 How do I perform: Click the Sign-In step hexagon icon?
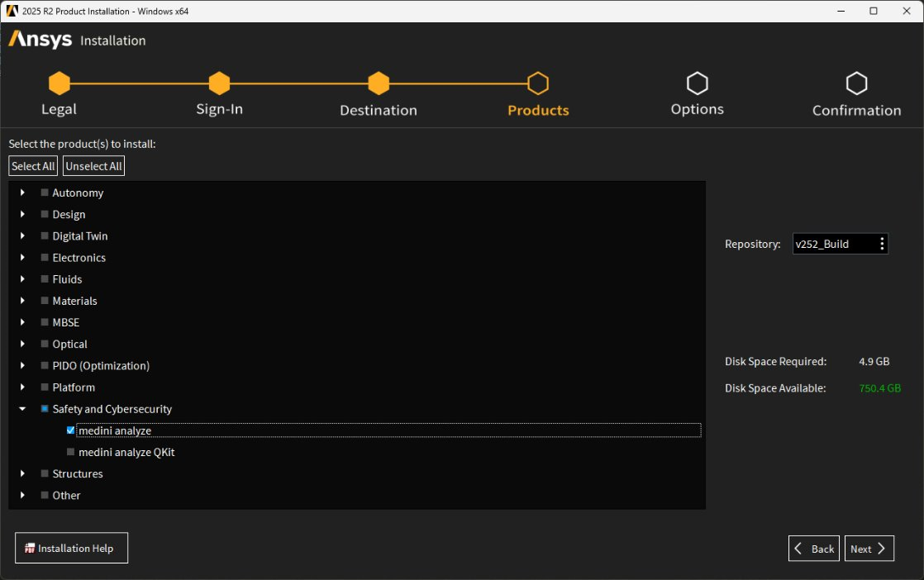point(219,83)
